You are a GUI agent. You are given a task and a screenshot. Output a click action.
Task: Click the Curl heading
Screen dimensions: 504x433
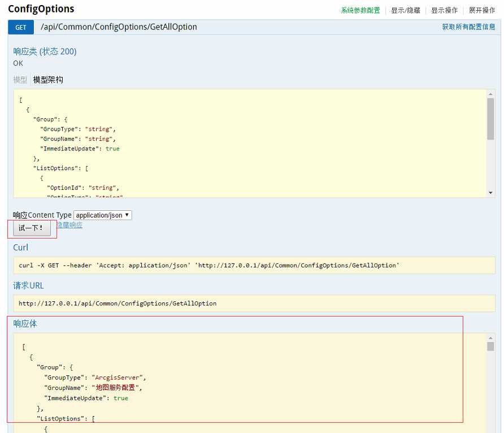(20, 248)
